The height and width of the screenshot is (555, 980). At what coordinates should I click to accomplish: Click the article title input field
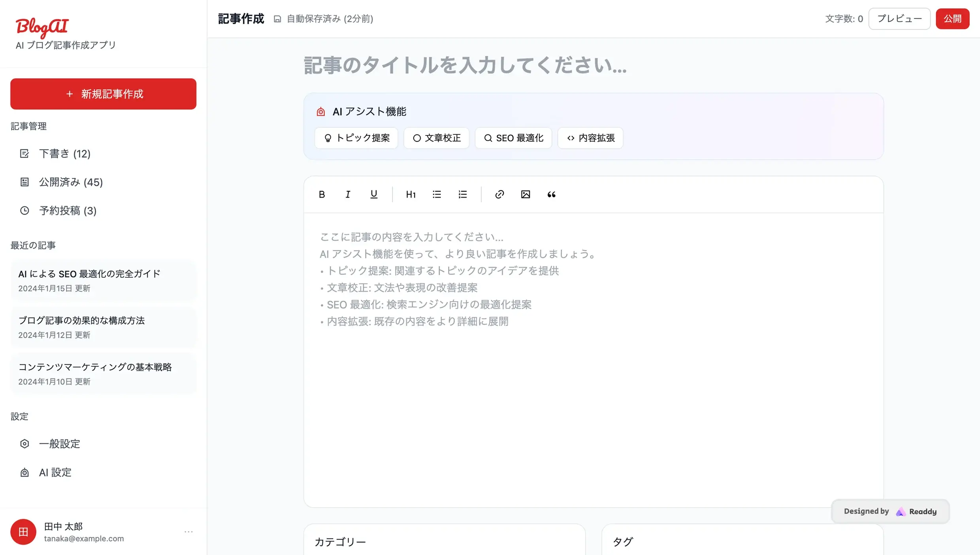(465, 66)
